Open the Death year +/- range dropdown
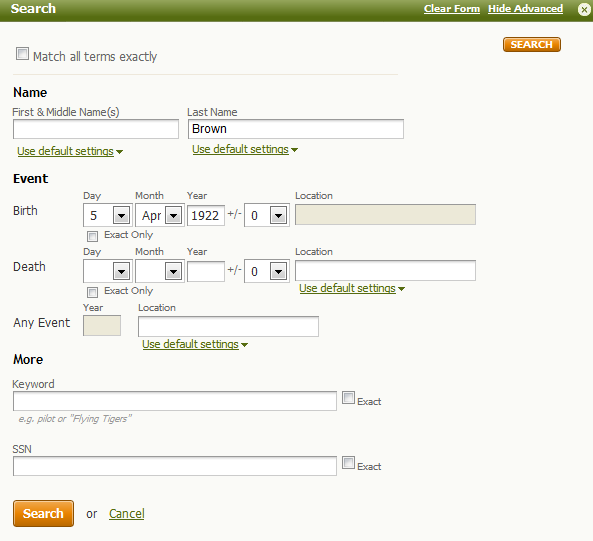593x541 pixels. click(x=267, y=271)
